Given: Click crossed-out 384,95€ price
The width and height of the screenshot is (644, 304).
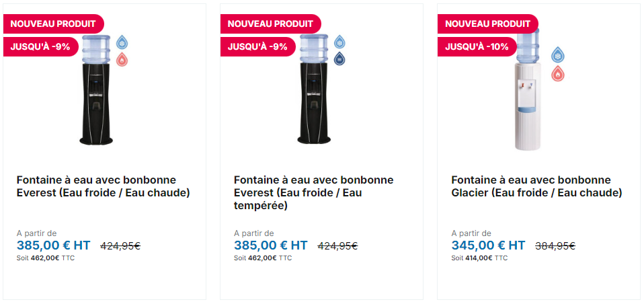Looking at the screenshot, I should tap(555, 246).
